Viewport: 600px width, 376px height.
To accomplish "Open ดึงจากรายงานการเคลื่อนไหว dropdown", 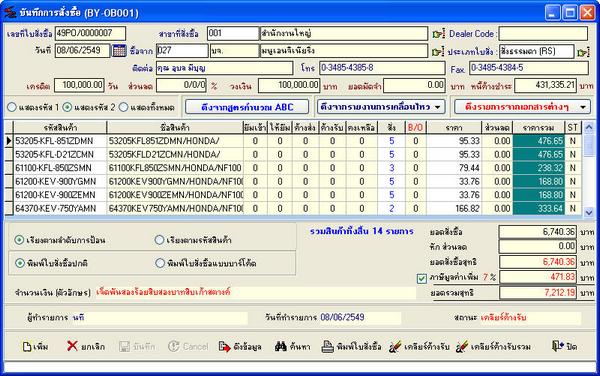I will (x=381, y=107).
